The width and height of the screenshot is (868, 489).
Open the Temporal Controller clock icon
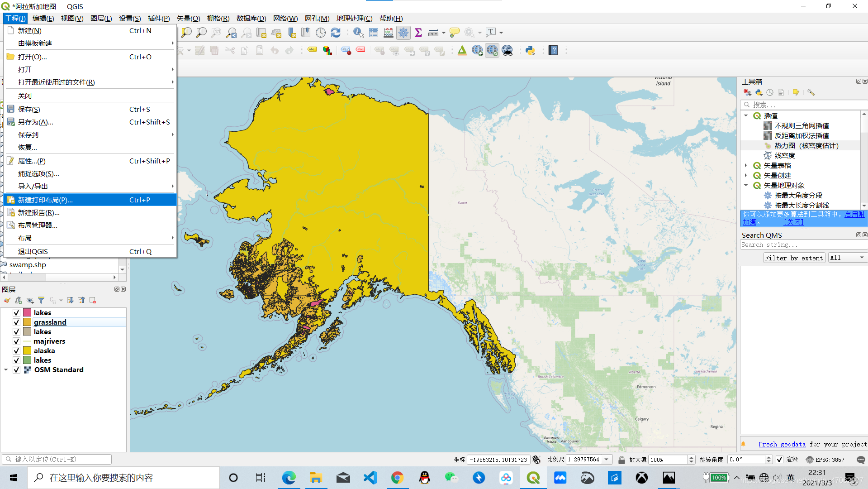click(x=321, y=32)
